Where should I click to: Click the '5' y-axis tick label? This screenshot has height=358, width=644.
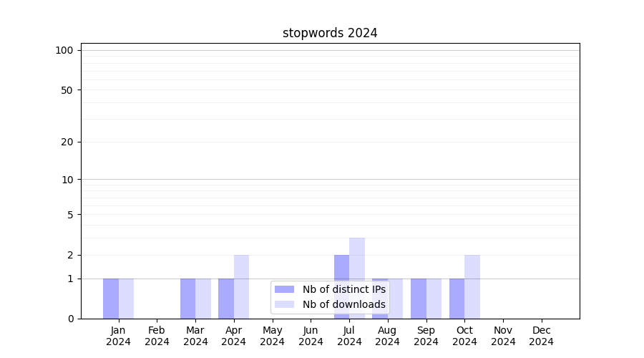click(x=70, y=214)
